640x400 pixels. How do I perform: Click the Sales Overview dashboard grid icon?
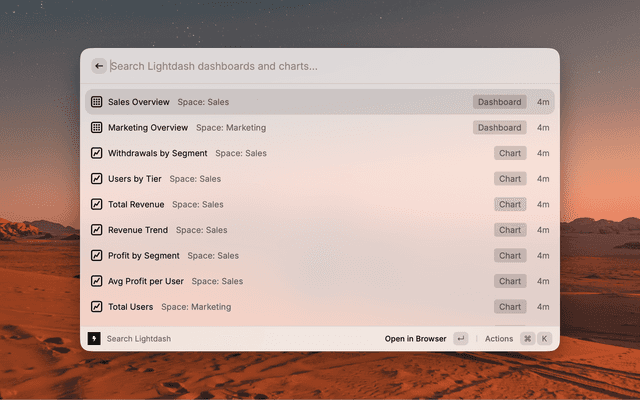(97, 102)
